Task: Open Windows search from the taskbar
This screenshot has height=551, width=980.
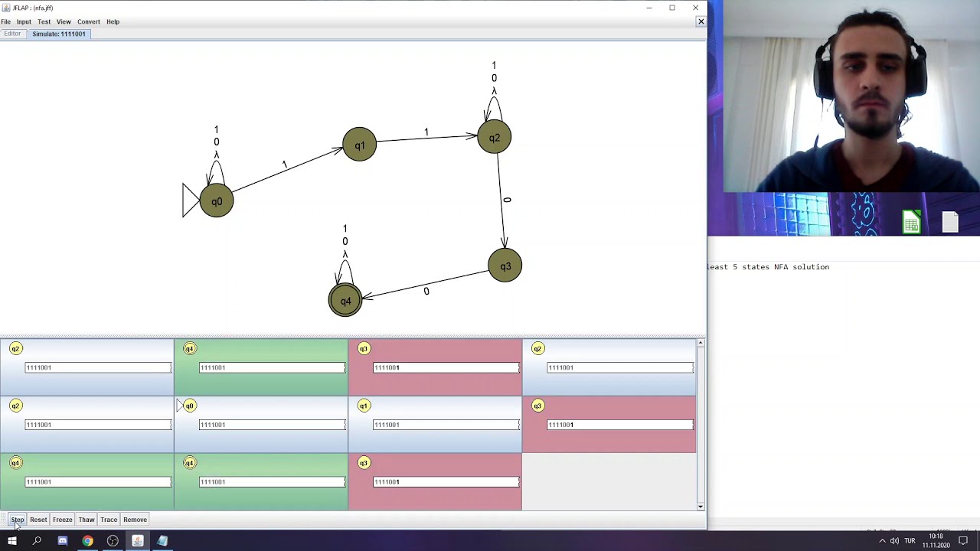Action: point(37,541)
